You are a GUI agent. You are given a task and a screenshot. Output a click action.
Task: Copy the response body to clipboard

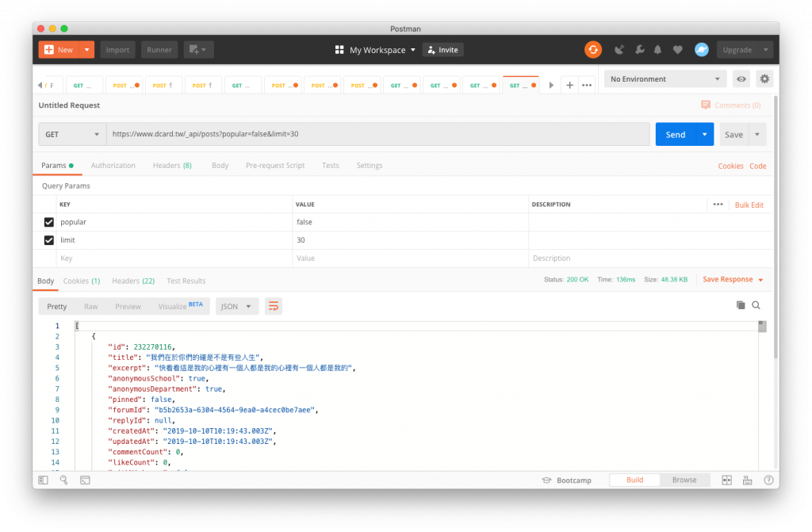point(741,305)
